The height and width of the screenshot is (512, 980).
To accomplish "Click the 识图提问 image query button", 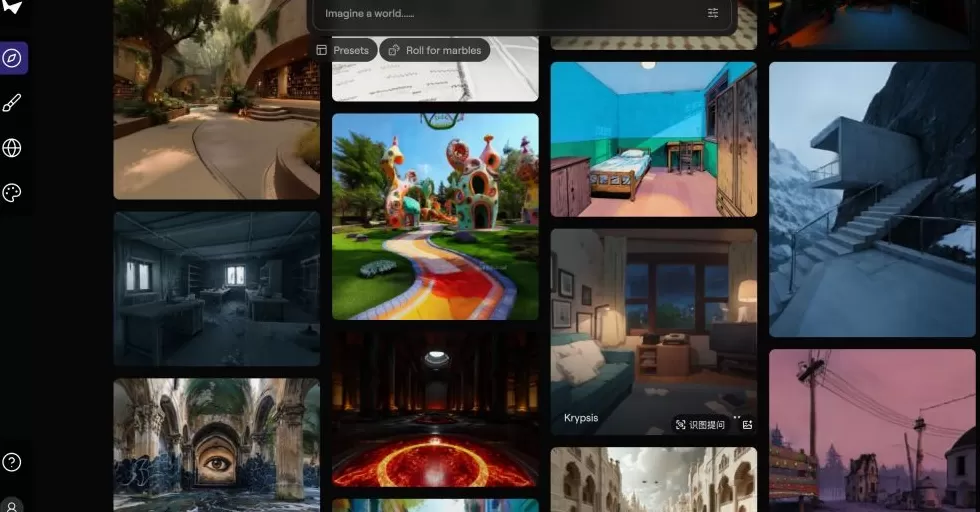I will (700, 424).
